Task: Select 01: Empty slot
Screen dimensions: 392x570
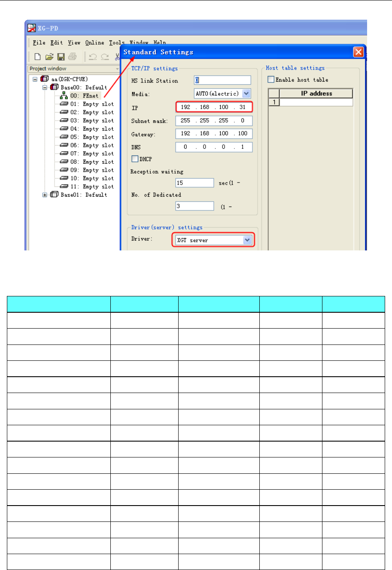Action: pos(92,104)
